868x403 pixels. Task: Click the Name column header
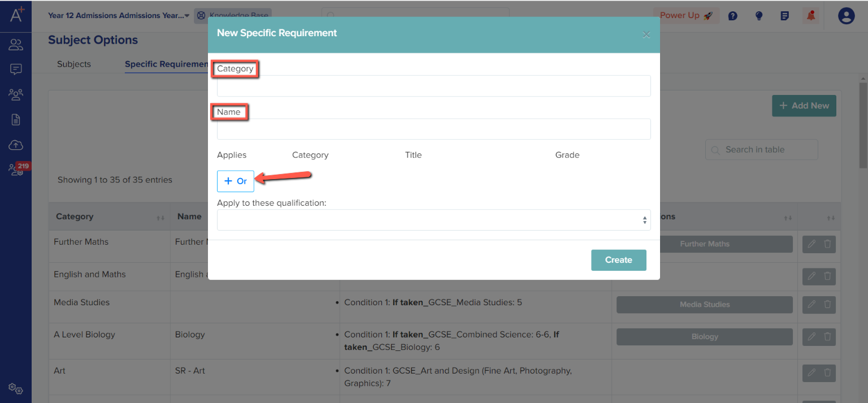189,216
